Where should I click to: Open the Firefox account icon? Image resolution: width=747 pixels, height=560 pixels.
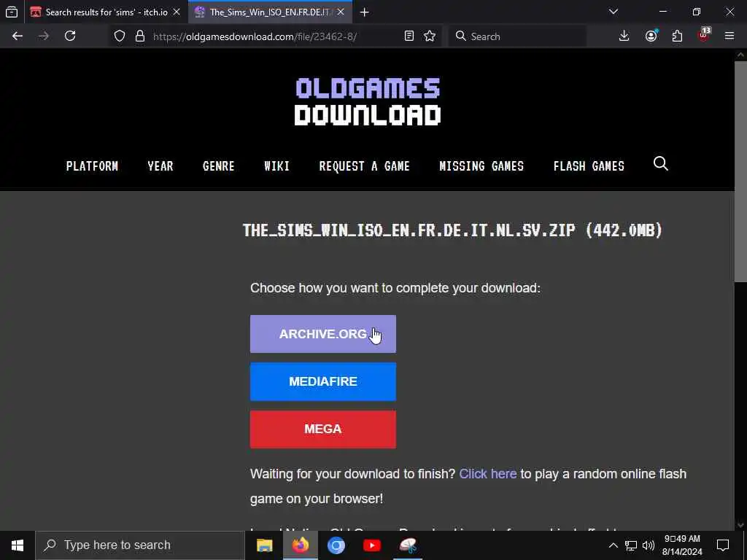coord(651,36)
